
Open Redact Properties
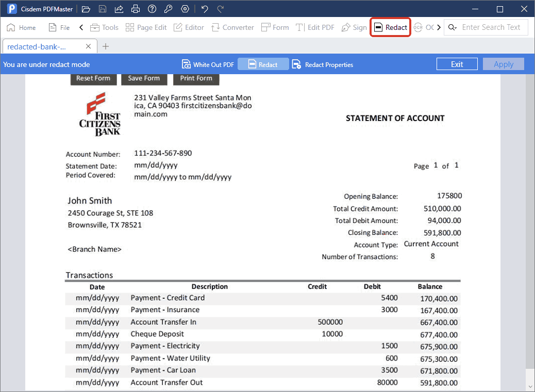323,64
